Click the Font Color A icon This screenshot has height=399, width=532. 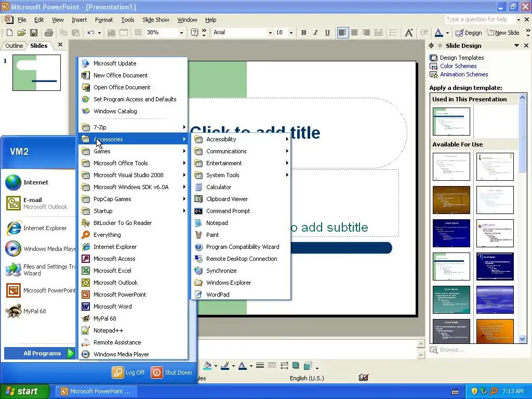point(438,33)
